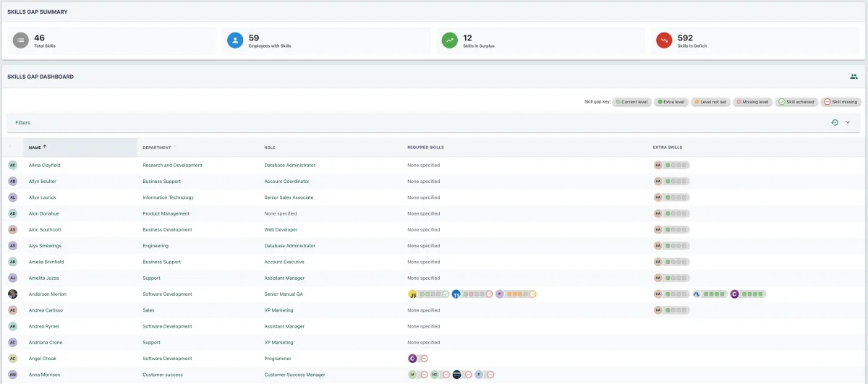This screenshot has width=868, height=384.
Task: Click the Filters label
Action: (22, 123)
